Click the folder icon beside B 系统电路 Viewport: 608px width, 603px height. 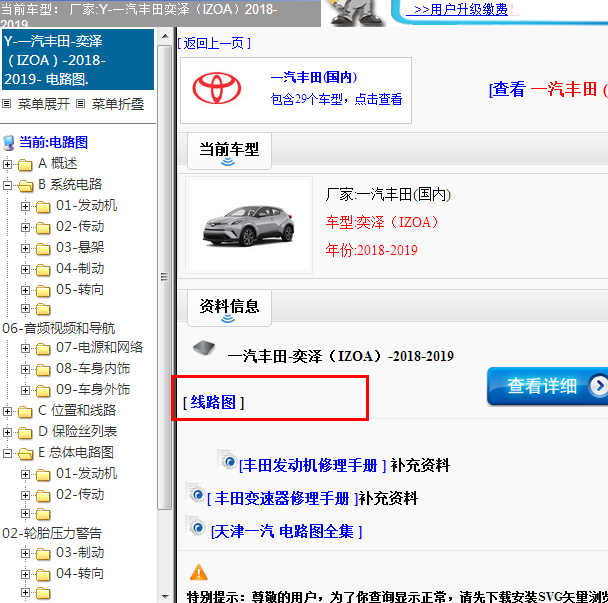(x=25, y=185)
